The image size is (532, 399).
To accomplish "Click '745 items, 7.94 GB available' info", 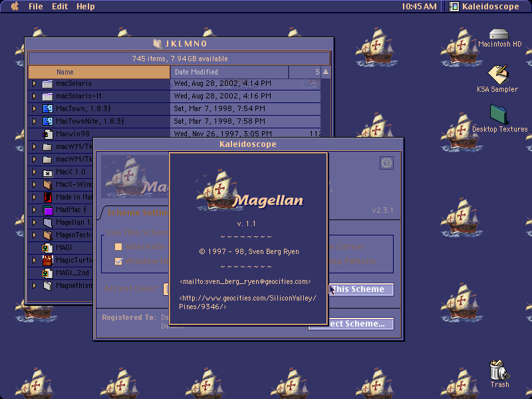I will point(180,59).
